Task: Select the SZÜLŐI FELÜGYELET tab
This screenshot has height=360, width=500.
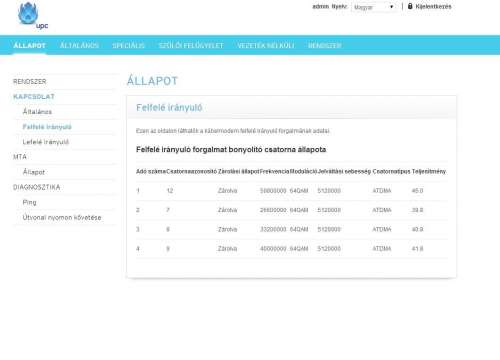Action: click(191, 45)
